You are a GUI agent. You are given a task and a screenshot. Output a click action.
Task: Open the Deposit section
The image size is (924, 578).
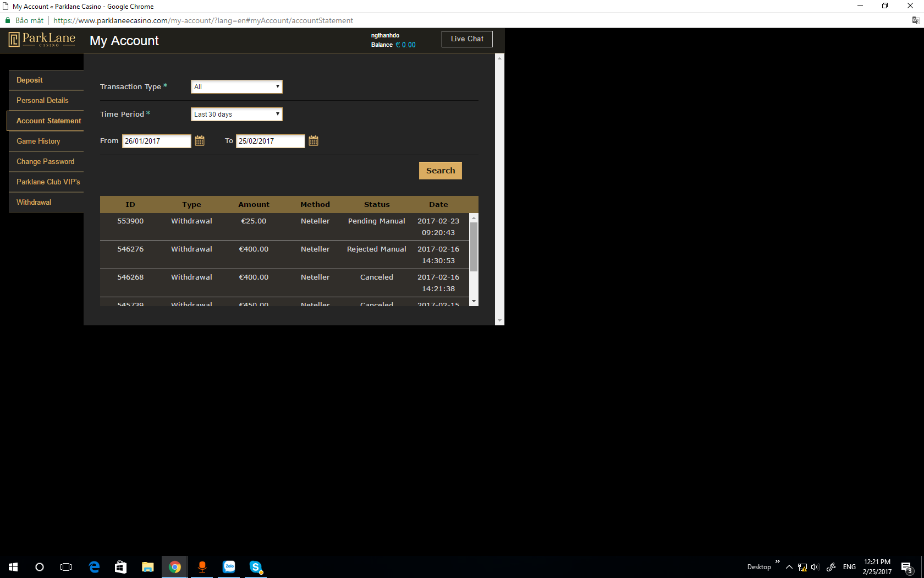coord(46,80)
